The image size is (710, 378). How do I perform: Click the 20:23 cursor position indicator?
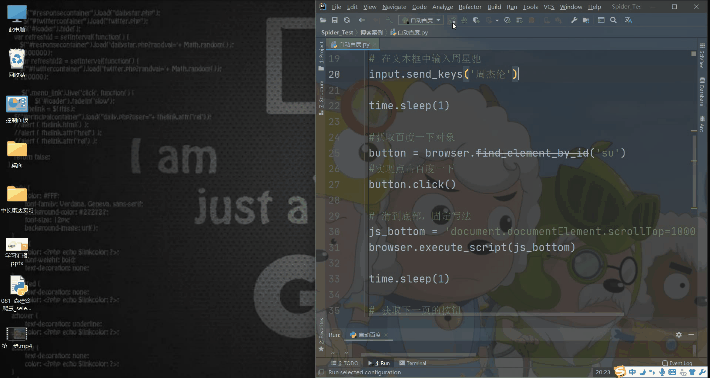pyautogui.click(x=602, y=372)
